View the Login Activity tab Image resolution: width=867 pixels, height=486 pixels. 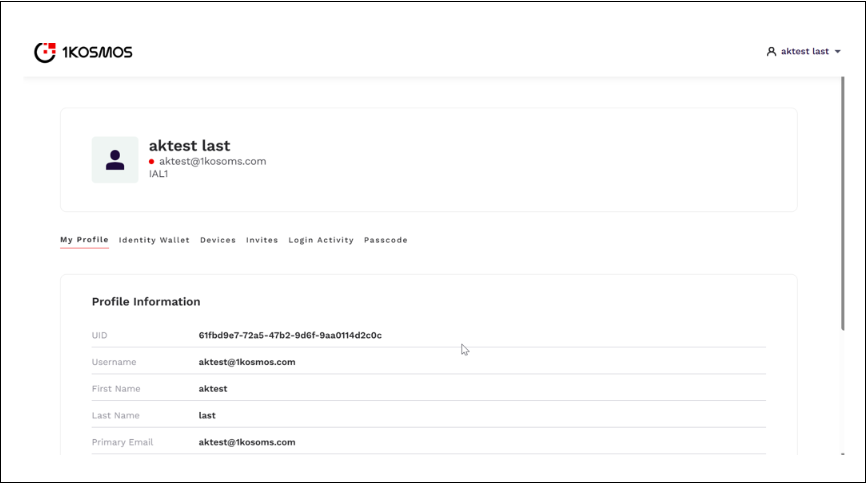pos(321,240)
